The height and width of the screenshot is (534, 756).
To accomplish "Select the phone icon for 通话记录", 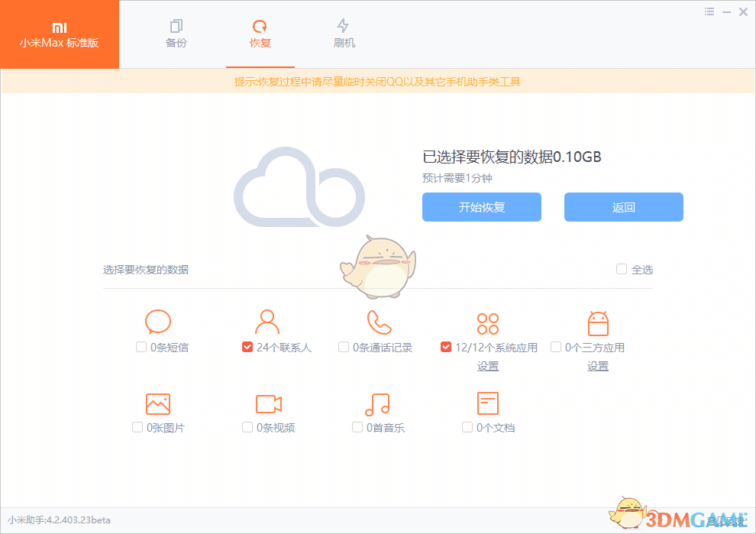I will (377, 322).
